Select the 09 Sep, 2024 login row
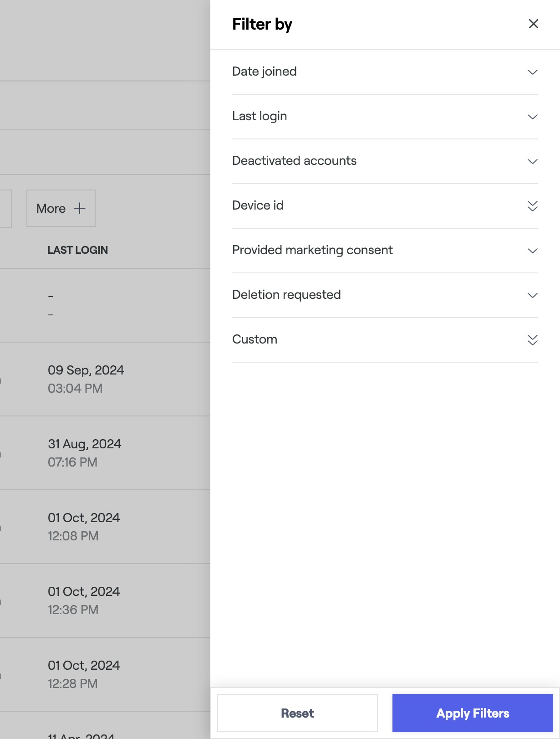Image resolution: width=560 pixels, height=739 pixels. 86,379
